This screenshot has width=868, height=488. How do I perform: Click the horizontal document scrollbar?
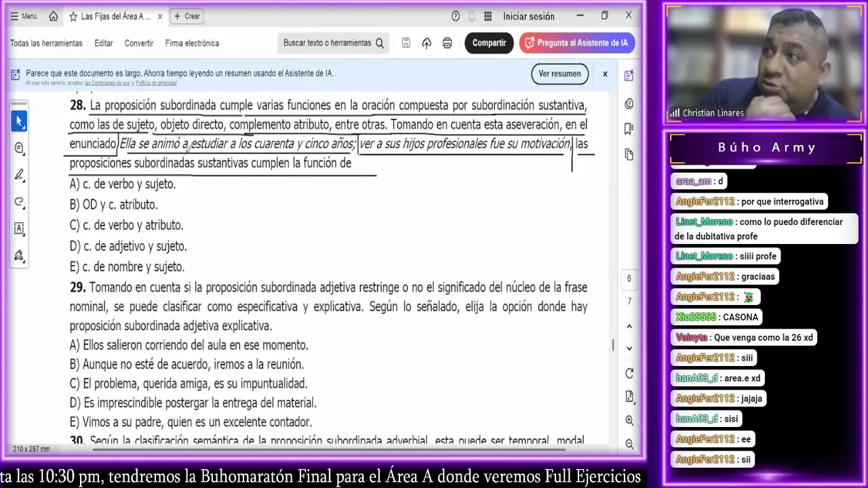pos(328,449)
